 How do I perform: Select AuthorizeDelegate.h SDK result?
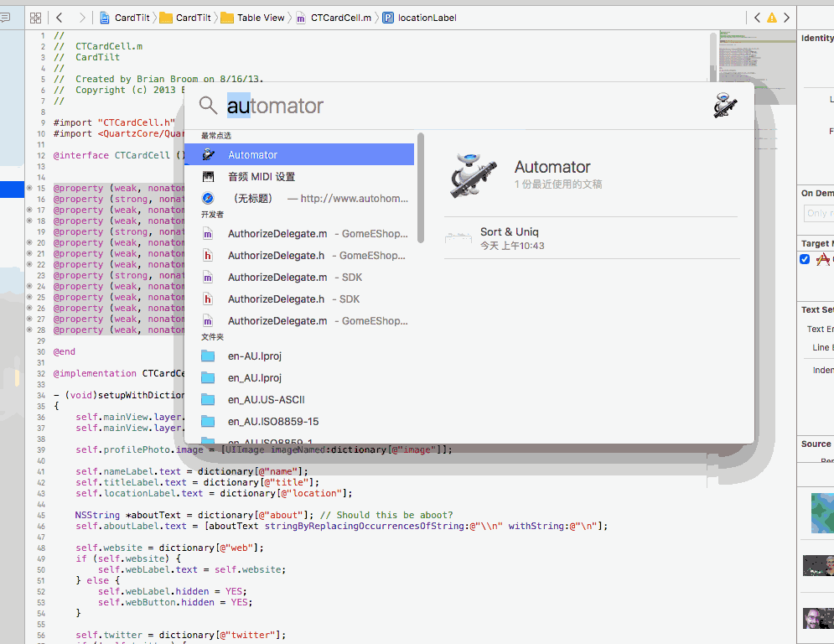pyautogui.click(x=299, y=299)
